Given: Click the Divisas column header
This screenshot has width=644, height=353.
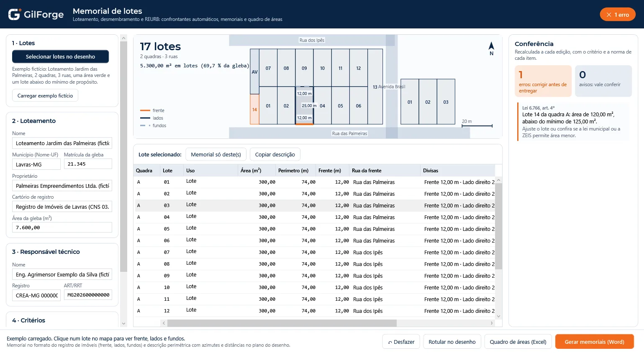Looking at the screenshot, I should pyautogui.click(x=457, y=171).
